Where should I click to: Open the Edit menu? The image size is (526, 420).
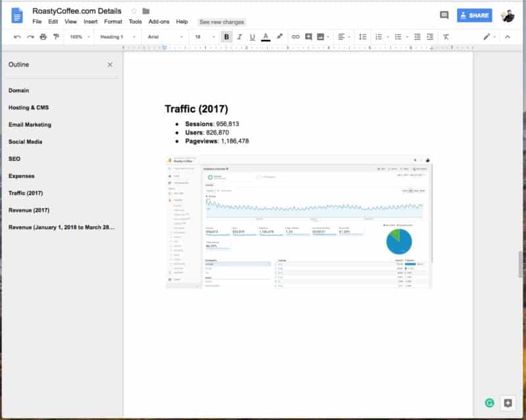coord(53,22)
